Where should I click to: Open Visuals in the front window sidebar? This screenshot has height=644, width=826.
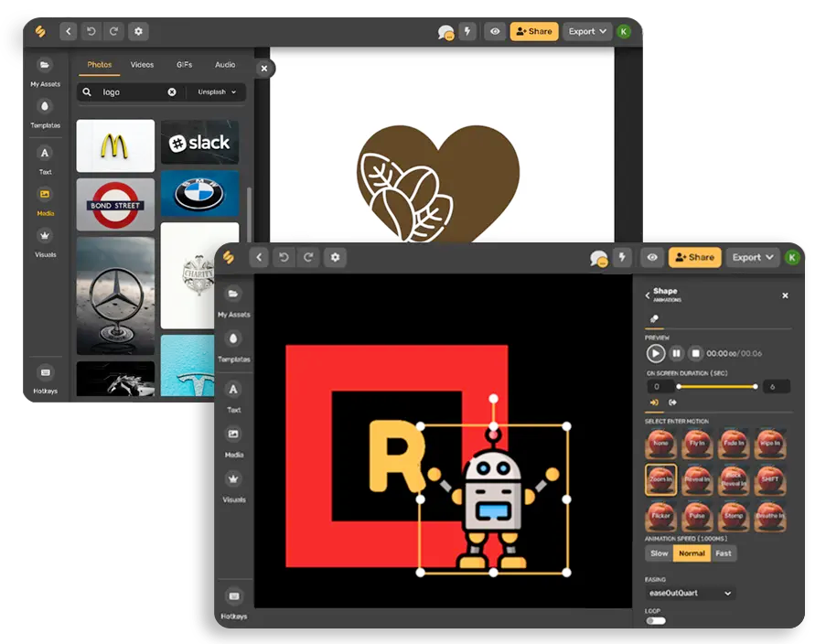coord(233,487)
